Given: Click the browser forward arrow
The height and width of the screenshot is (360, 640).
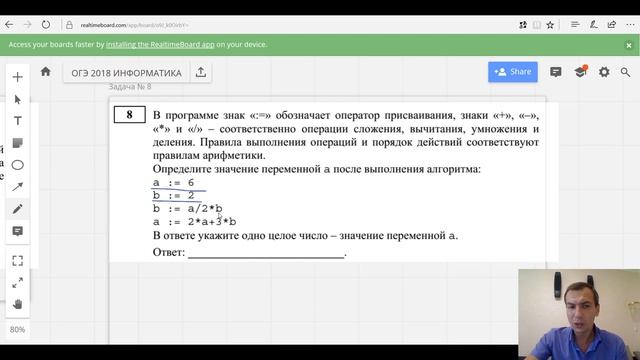Looking at the screenshot, I should [27, 25].
